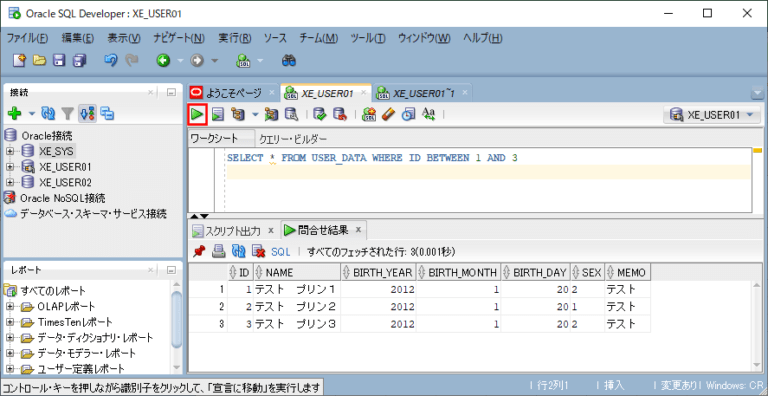Switch to the クエリー・ビルダー tab
Screen dimensions: 768x396
[293, 139]
